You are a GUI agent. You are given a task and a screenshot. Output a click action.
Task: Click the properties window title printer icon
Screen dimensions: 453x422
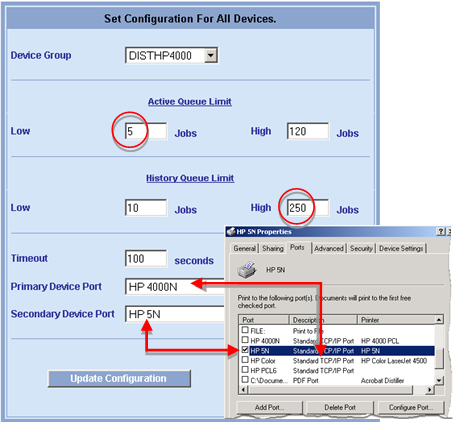coord(231,231)
